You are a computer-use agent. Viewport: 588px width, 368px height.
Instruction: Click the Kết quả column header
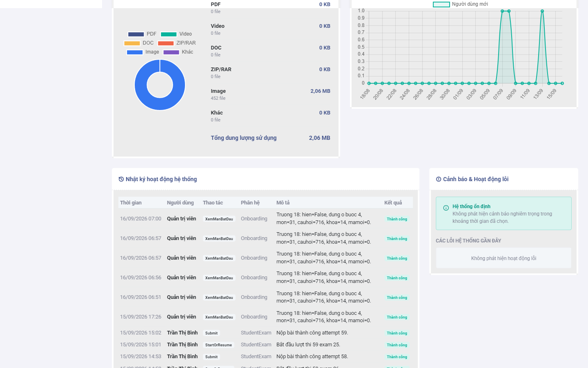click(393, 203)
